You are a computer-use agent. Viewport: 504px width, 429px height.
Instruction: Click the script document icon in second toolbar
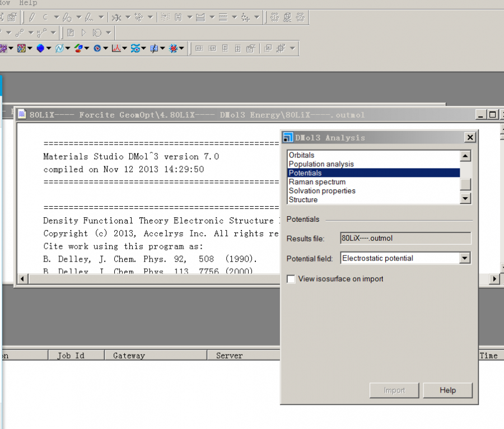71,32
